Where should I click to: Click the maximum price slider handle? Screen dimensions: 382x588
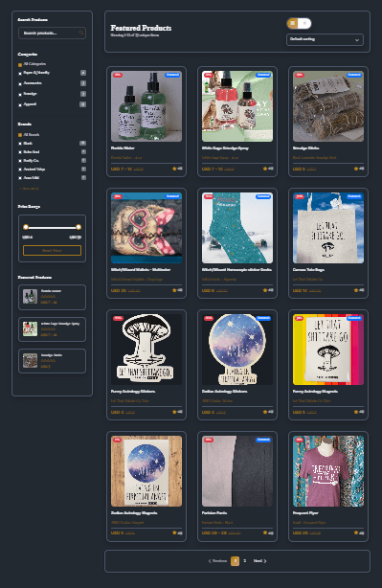[x=79, y=227]
